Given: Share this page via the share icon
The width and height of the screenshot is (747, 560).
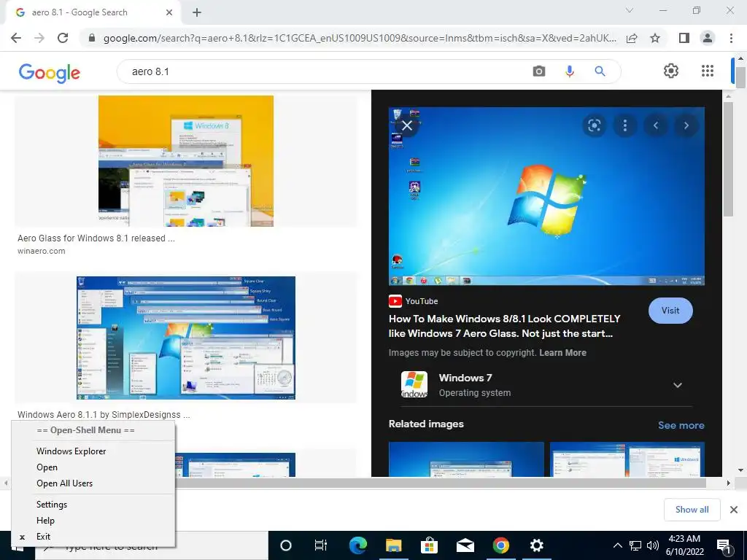Looking at the screenshot, I should (x=632, y=38).
